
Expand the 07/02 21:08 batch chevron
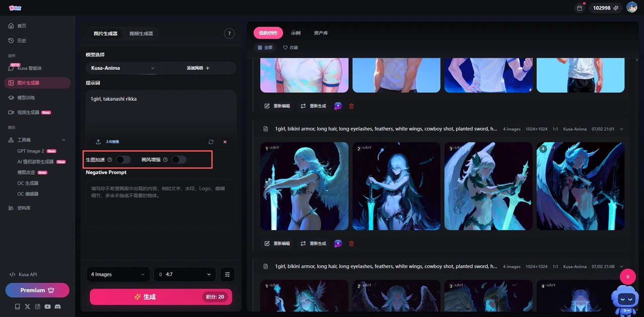(621, 267)
